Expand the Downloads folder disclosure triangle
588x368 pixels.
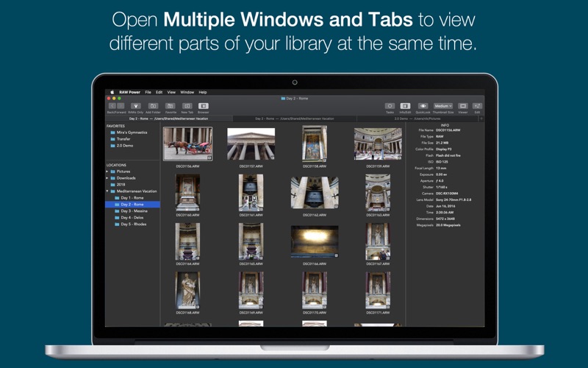tap(107, 178)
